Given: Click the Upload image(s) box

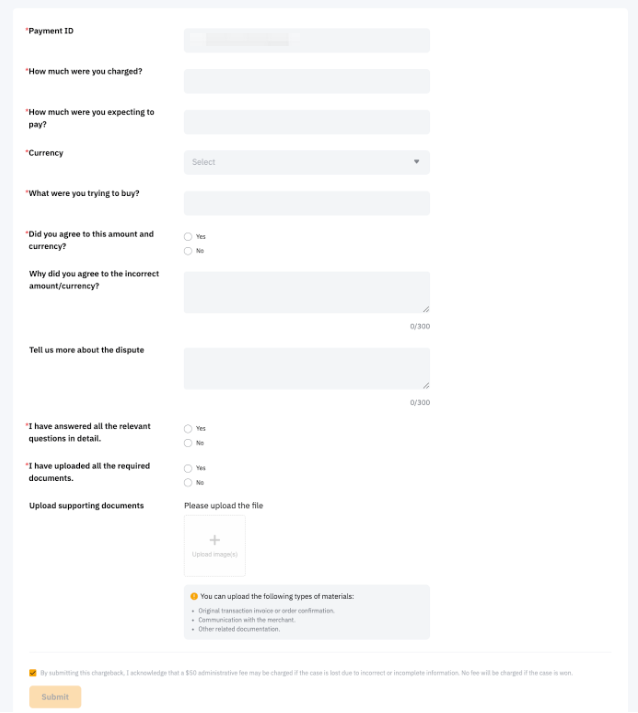Looking at the screenshot, I should [214, 546].
